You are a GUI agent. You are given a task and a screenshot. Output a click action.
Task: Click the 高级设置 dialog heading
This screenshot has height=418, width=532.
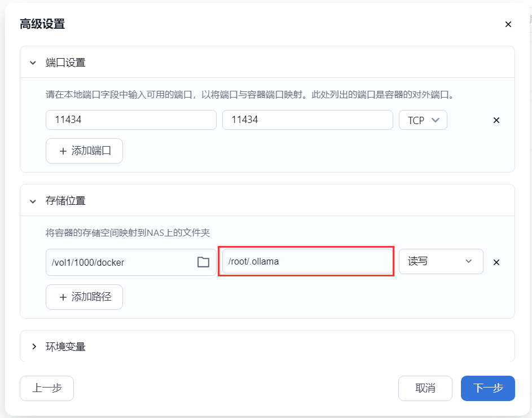coord(42,24)
